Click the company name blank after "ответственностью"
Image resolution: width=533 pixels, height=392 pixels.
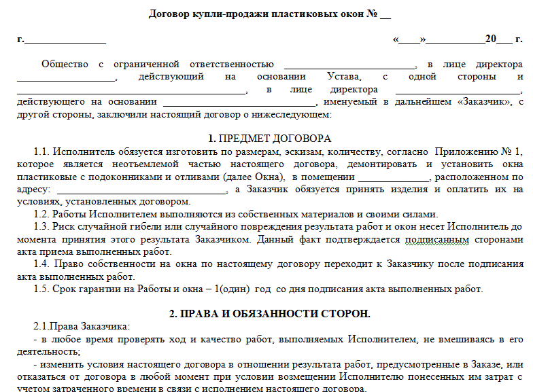pos(348,65)
